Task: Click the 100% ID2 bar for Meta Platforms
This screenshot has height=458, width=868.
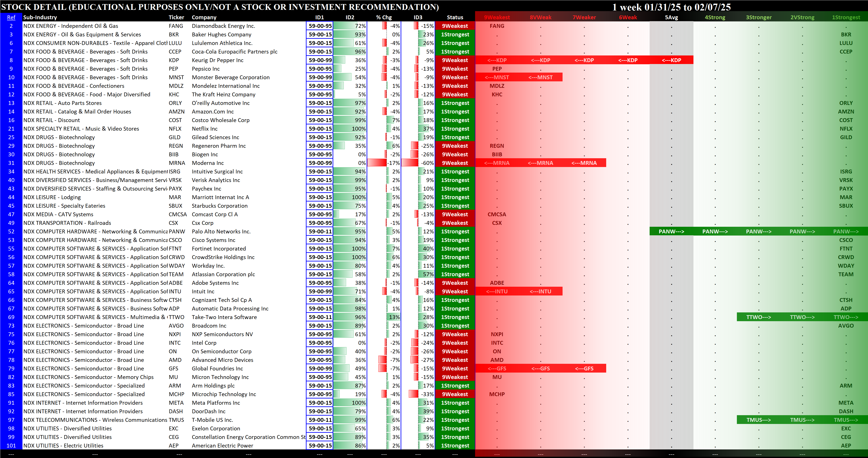Action: tap(350, 403)
